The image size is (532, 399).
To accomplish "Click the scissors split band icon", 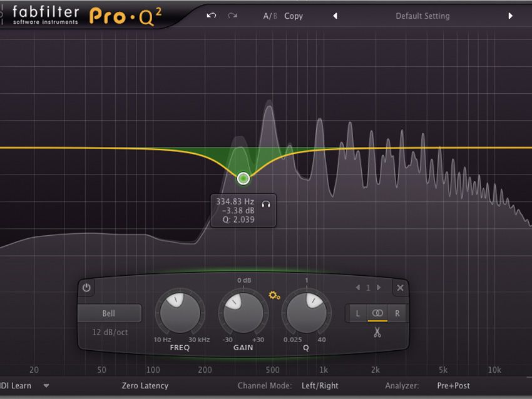I will point(377,332).
